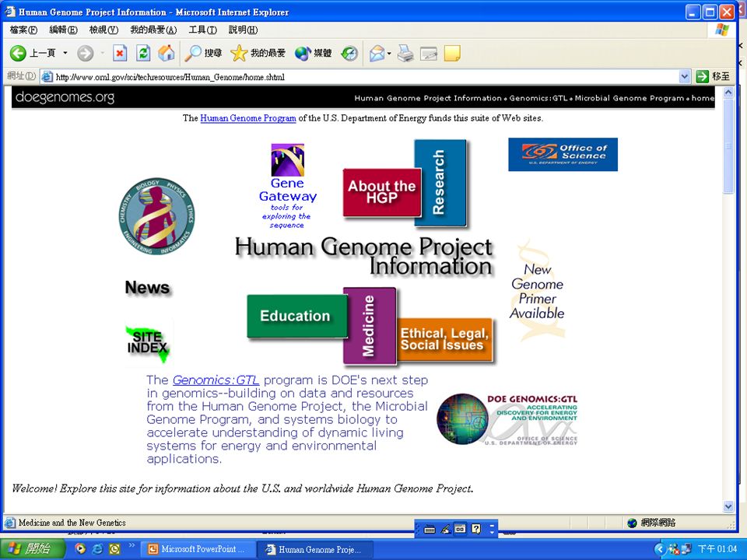Click the taskbar clock 下午 01:04
The image size is (747, 560).
[x=717, y=549]
